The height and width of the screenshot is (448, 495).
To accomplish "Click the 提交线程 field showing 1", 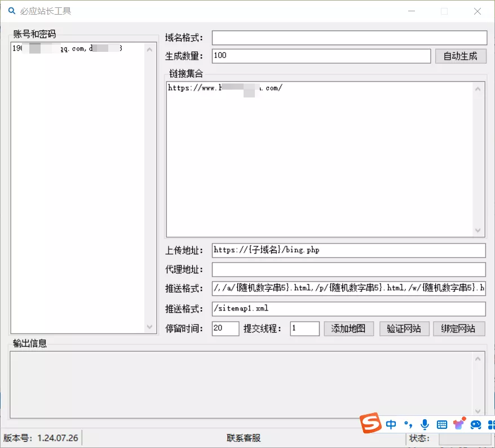I will (x=304, y=329).
